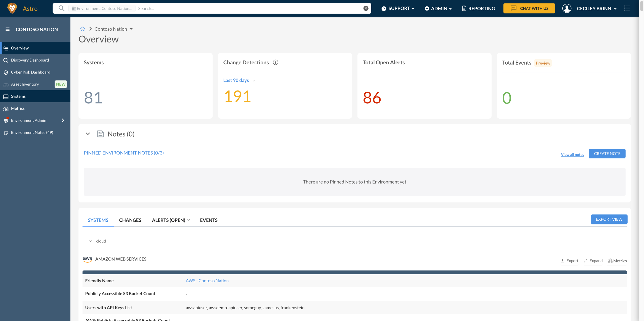Collapse the Notes section chevron
This screenshot has height=321, width=644.
coord(88,134)
